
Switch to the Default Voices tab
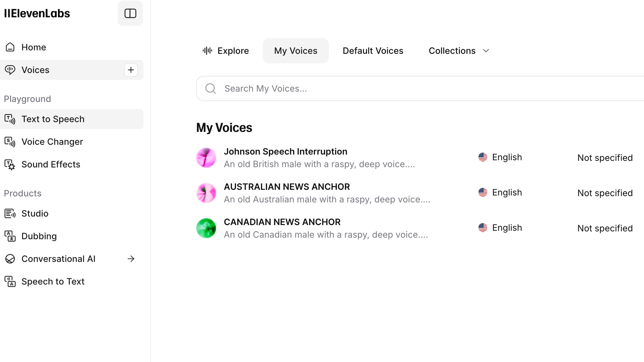[373, 51]
